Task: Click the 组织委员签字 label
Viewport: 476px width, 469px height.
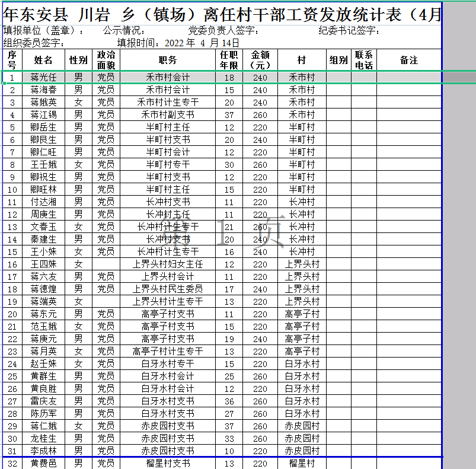Action: [33, 43]
